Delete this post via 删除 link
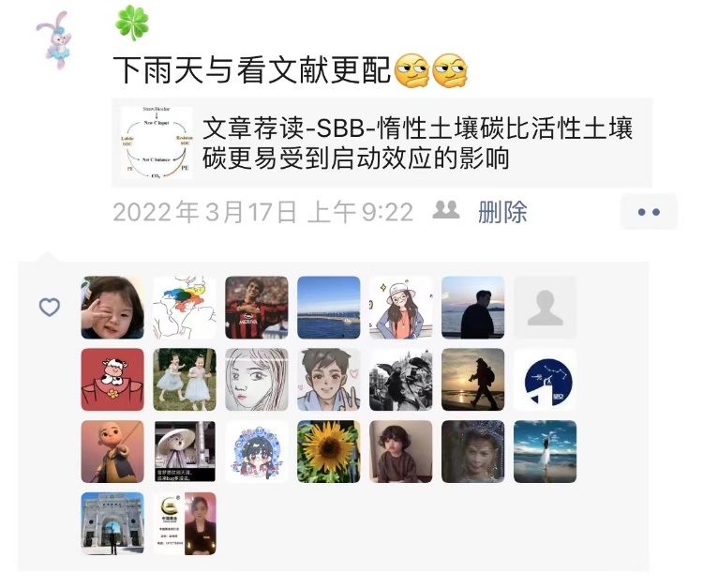This screenshot has width=703, height=588. pyautogui.click(x=502, y=212)
